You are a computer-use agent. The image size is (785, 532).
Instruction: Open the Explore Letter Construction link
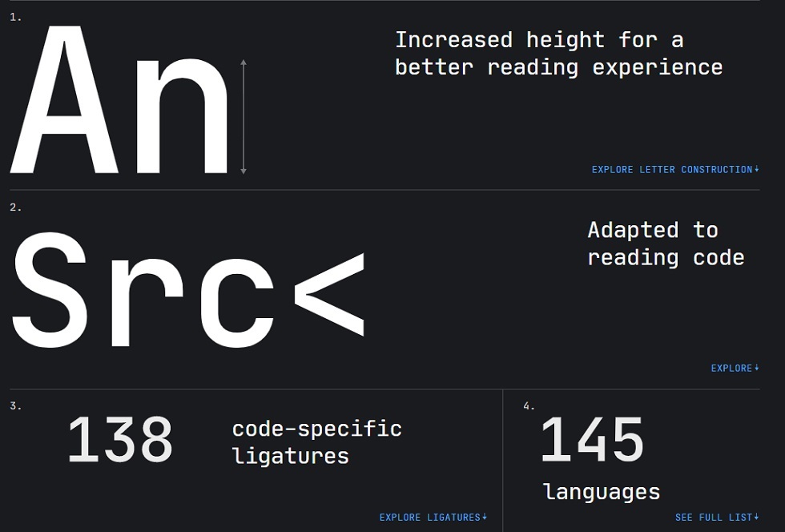click(674, 169)
